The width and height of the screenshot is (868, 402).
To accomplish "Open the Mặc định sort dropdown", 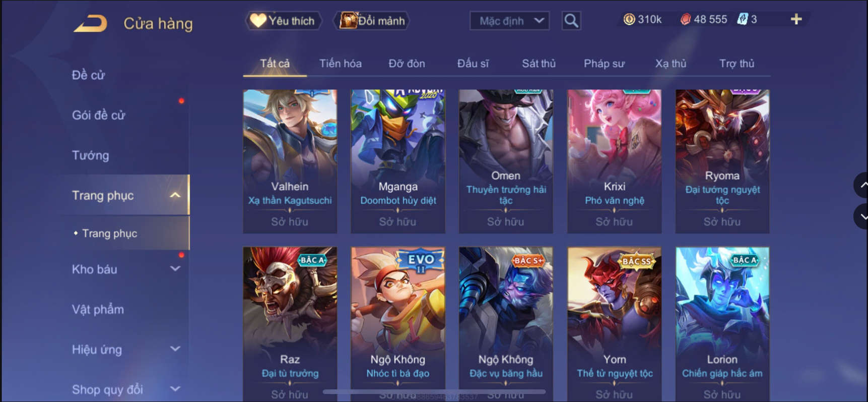I will (x=509, y=21).
